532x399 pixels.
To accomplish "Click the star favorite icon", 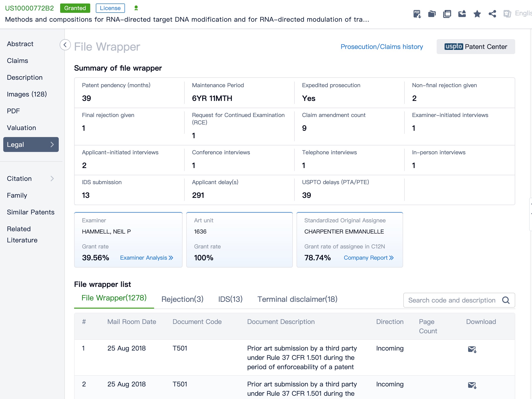I will click(x=477, y=14).
